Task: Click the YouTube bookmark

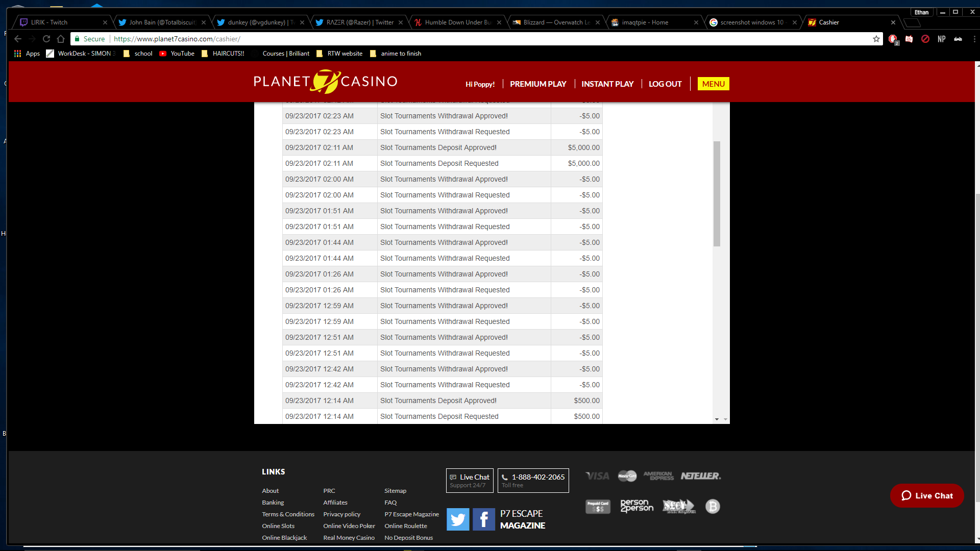Action: click(177, 54)
